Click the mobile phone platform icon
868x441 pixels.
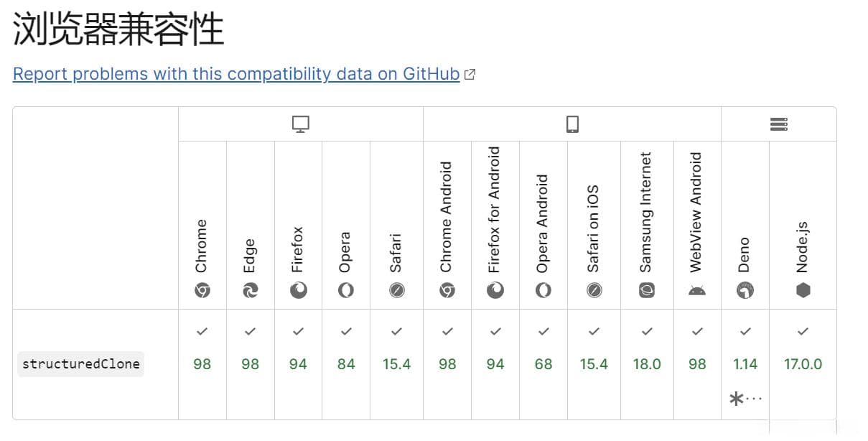[572, 124]
